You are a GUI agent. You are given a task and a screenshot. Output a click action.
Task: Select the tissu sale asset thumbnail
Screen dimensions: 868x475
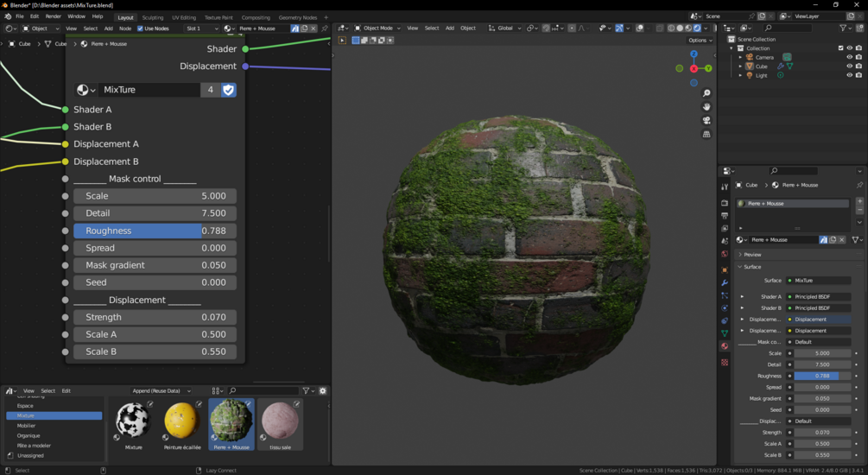click(280, 424)
